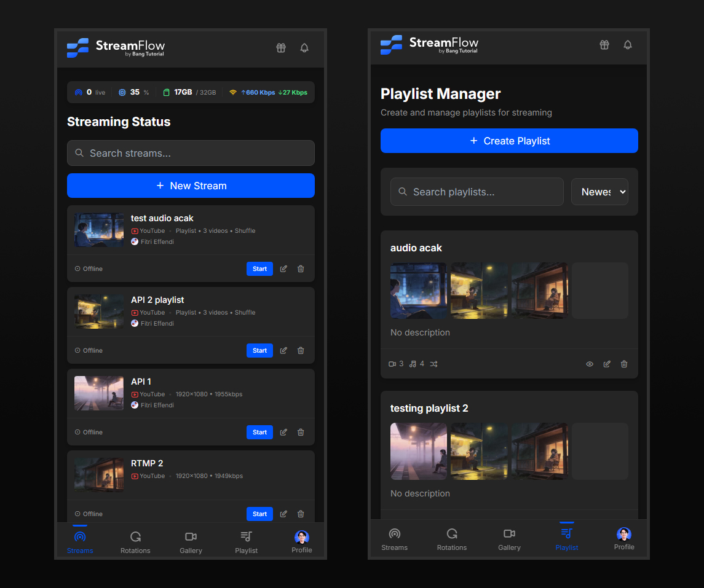The height and width of the screenshot is (588, 704).
Task: Click live count indicator in stats bar
Action: (90, 92)
